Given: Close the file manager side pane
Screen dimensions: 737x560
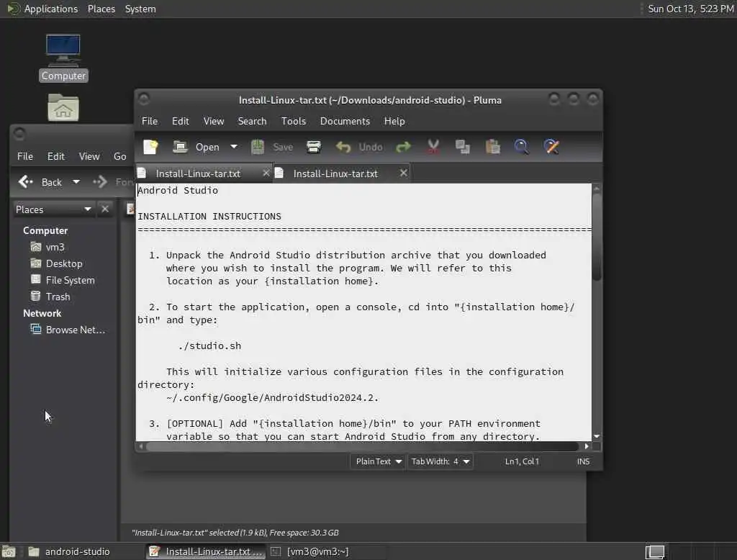Looking at the screenshot, I should point(105,209).
